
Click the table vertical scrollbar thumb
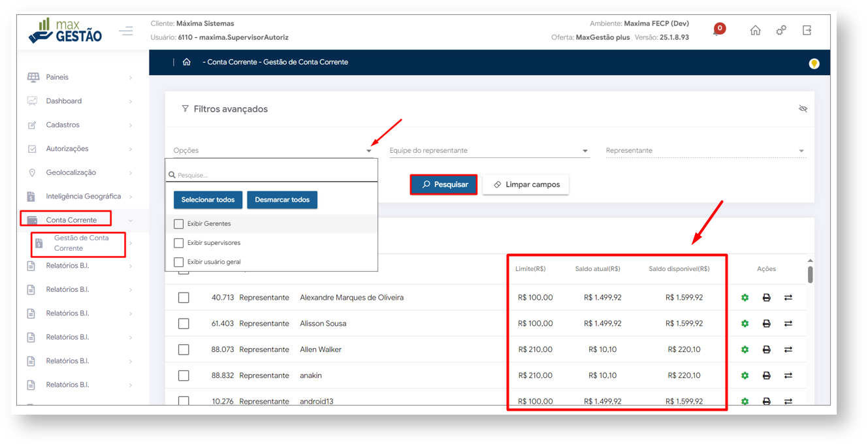(x=811, y=274)
